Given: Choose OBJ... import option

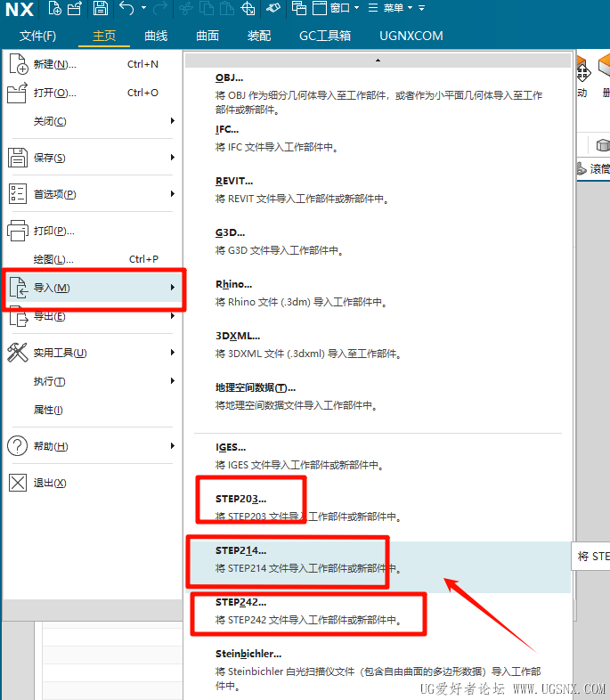Looking at the screenshot, I should coord(378,94).
